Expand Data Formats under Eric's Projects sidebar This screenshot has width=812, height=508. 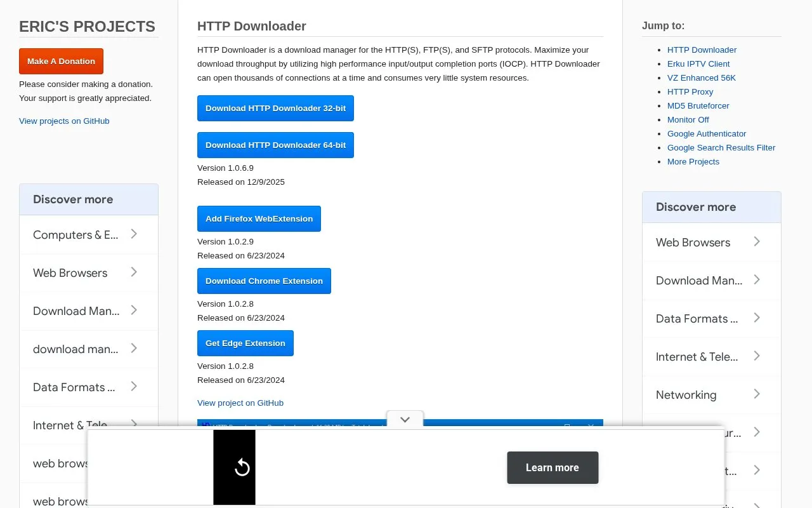(134, 387)
